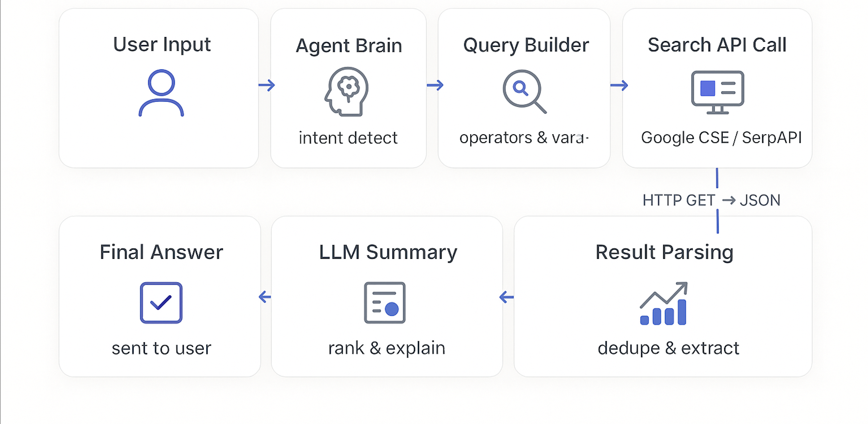Screen dimensions: 868x424
Task: Click the 'dedupe & extract' caption
Action: click(x=668, y=348)
